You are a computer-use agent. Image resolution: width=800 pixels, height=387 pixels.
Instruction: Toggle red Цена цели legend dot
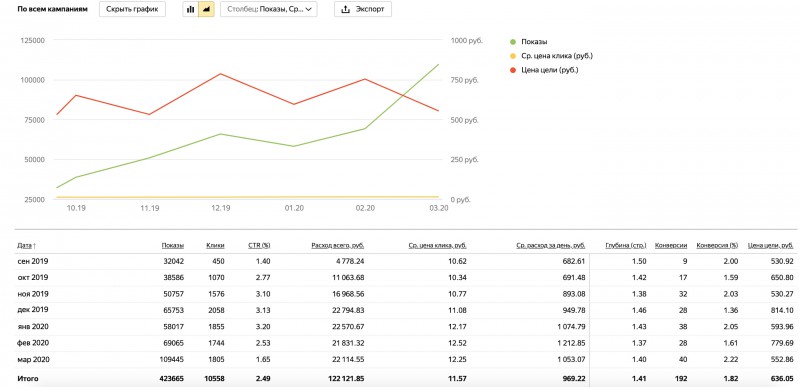coord(513,70)
